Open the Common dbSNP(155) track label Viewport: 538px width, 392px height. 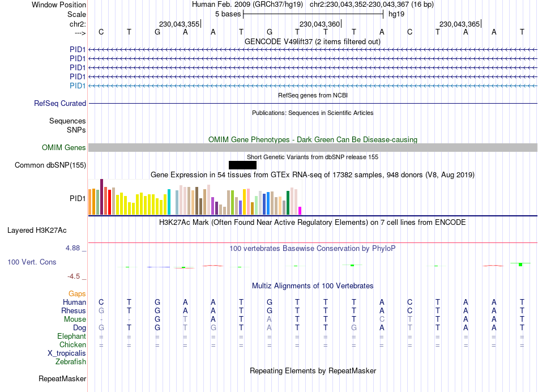[50, 165]
